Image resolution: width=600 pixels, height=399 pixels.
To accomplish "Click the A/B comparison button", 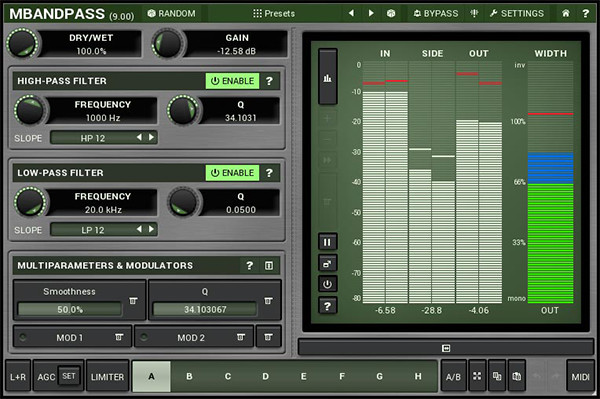I will [453, 376].
